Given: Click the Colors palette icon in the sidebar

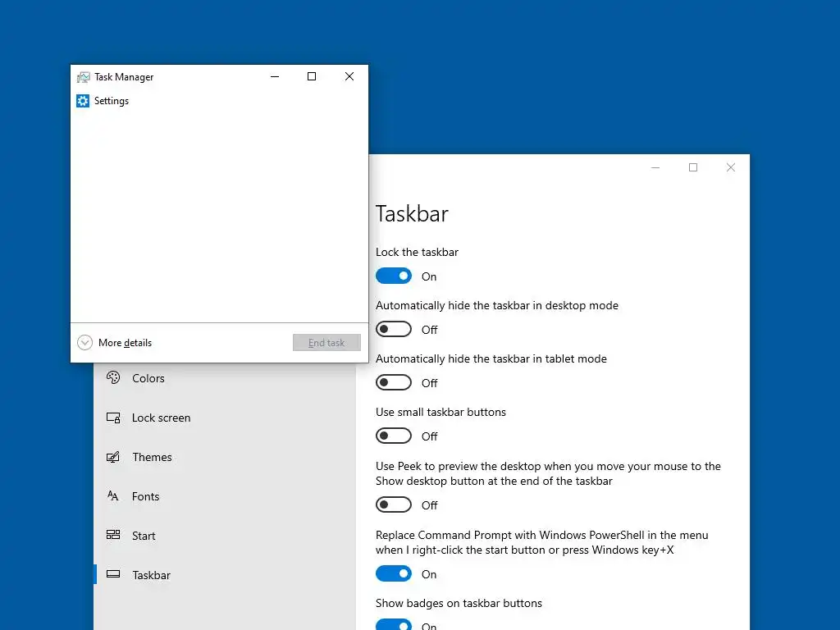Looking at the screenshot, I should 113,377.
